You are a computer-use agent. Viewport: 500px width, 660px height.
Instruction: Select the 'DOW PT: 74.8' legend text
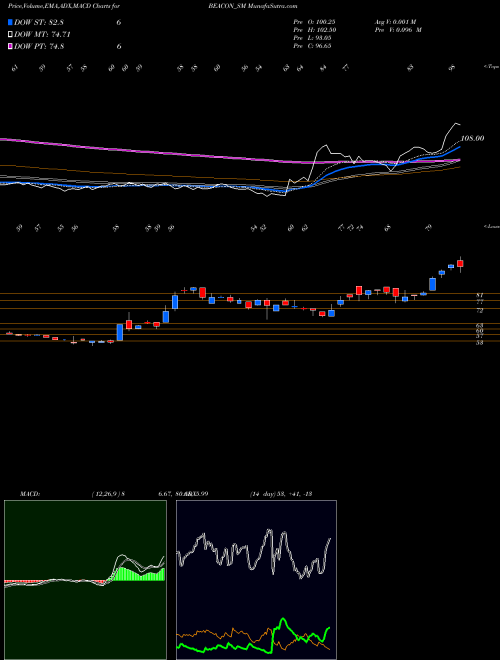pos(39,46)
